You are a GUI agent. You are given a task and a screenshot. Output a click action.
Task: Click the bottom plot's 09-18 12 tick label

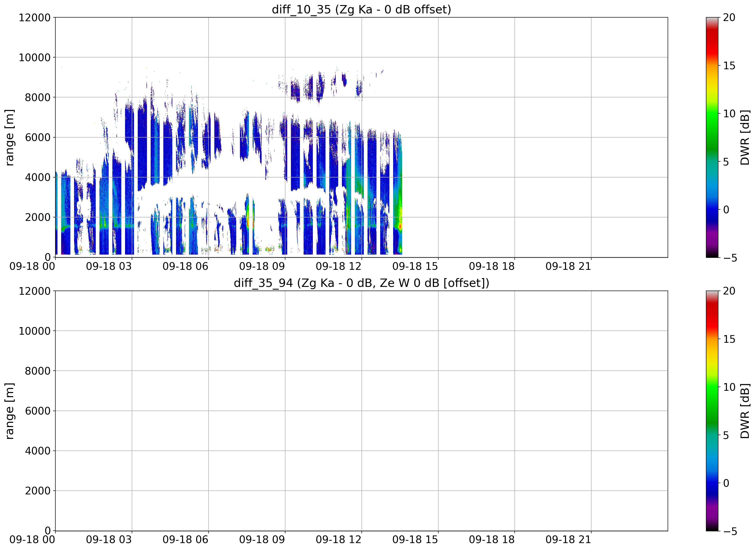339,540
